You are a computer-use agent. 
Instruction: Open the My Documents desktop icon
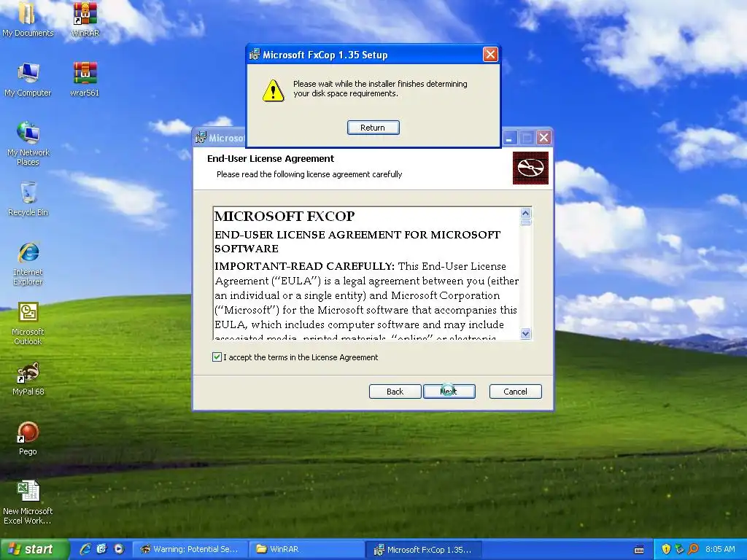point(28,19)
